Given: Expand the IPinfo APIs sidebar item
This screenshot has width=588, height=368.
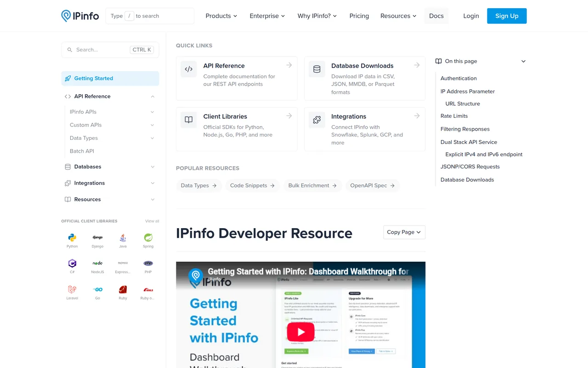Looking at the screenshot, I should click(153, 112).
